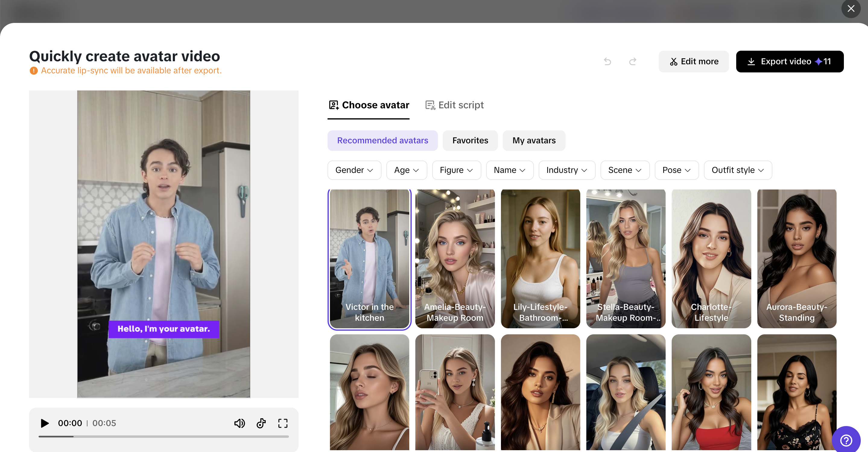Click the redo arrow icon

tap(632, 61)
